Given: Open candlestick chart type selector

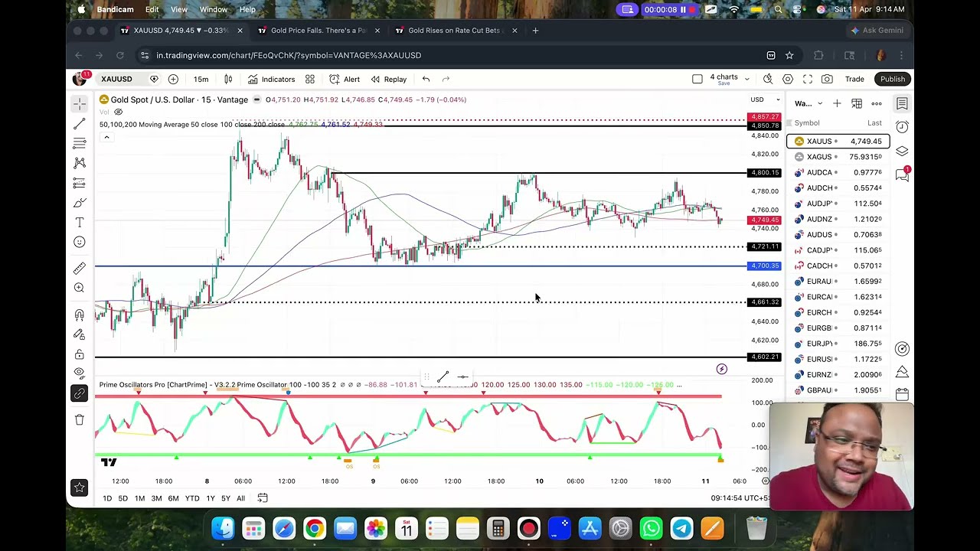Looking at the screenshot, I should tap(228, 79).
